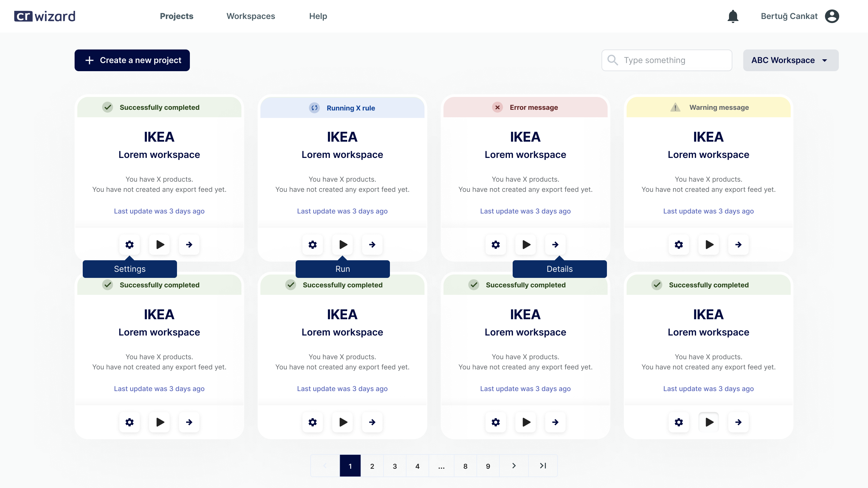This screenshot has height=488, width=868.
Task: Click details arrow on bottom-right card
Action: pyautogui.click(x=738, y=422)
